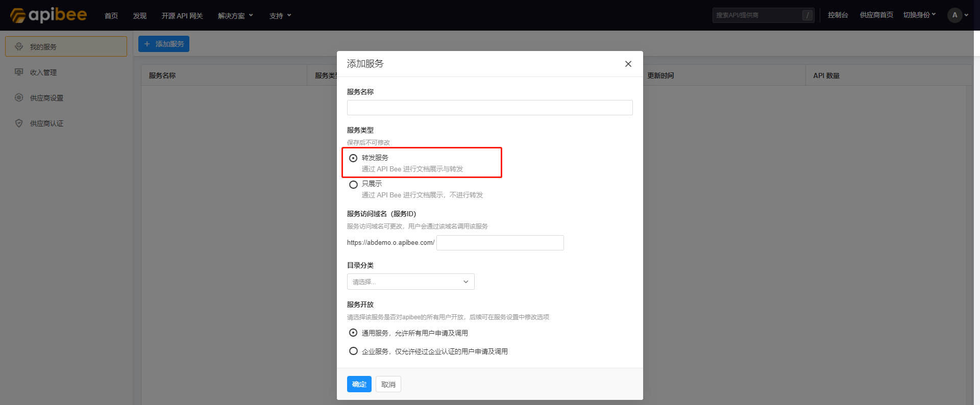
Task: Expand the 解决方案 menu
Action: tap(235, 16)
